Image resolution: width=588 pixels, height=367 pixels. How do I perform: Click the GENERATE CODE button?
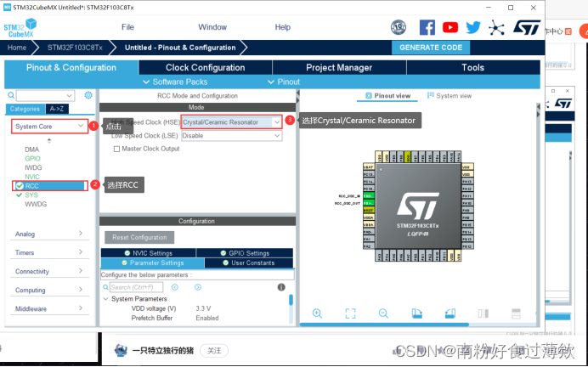(x=431, y=48)
